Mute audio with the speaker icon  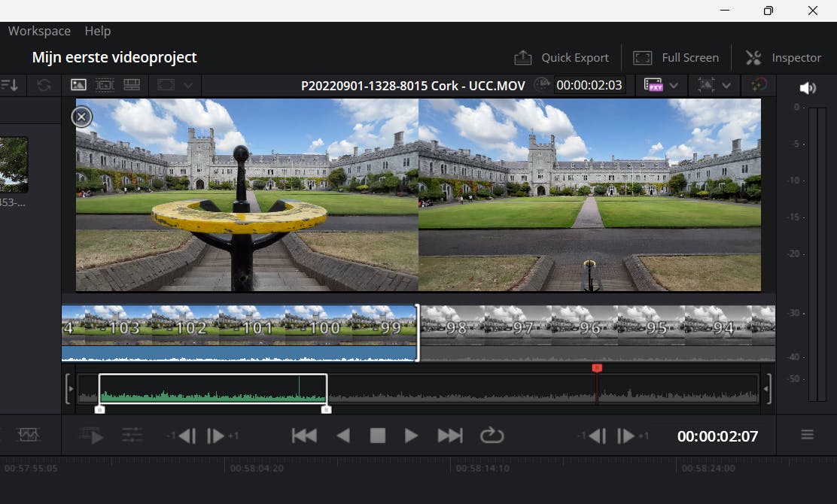pyautogui.click(x=807, y=88)
